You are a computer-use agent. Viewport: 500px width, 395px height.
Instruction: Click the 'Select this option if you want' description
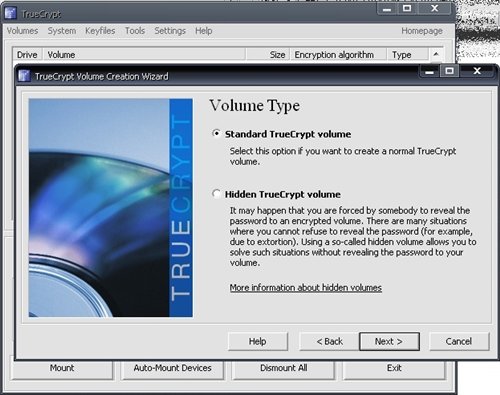pyautogui.click(x=343, y=156)
